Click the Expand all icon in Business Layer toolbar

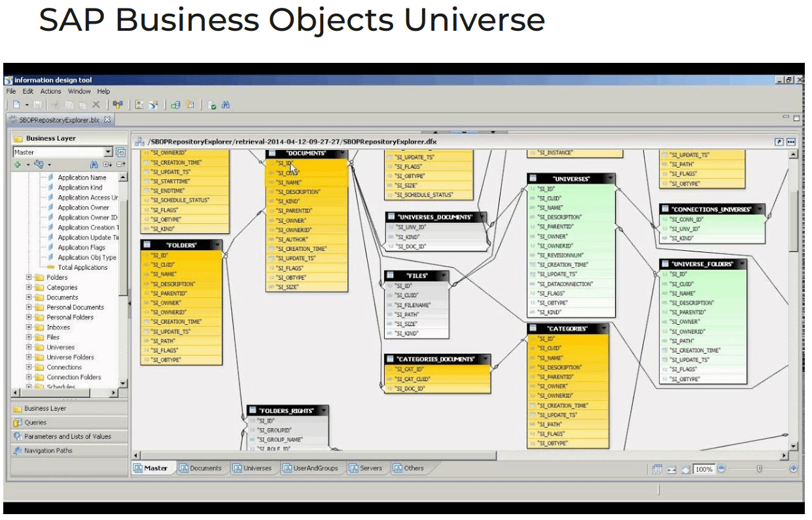[x=108, y=164]
